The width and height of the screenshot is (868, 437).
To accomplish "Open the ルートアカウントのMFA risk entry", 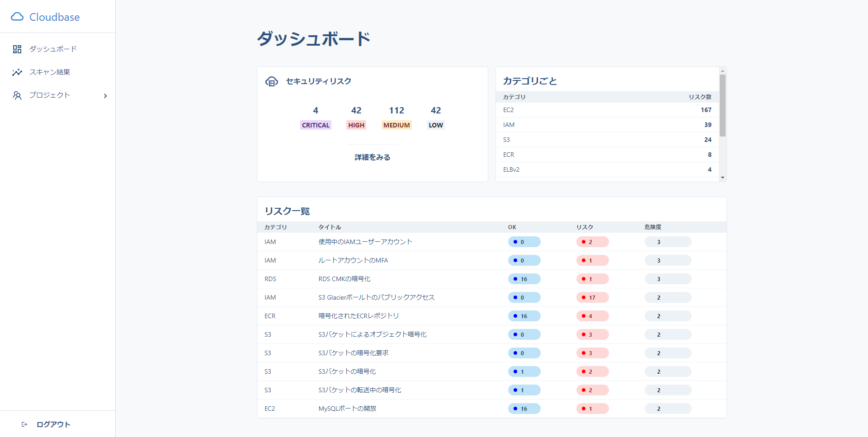I will 353,260.
